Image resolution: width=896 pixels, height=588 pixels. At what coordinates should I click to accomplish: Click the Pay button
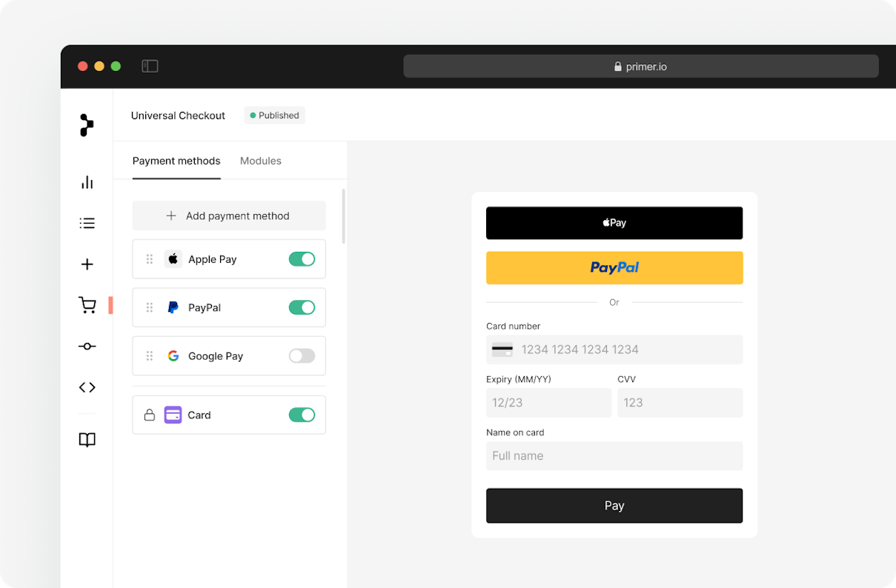coord(614,506)
